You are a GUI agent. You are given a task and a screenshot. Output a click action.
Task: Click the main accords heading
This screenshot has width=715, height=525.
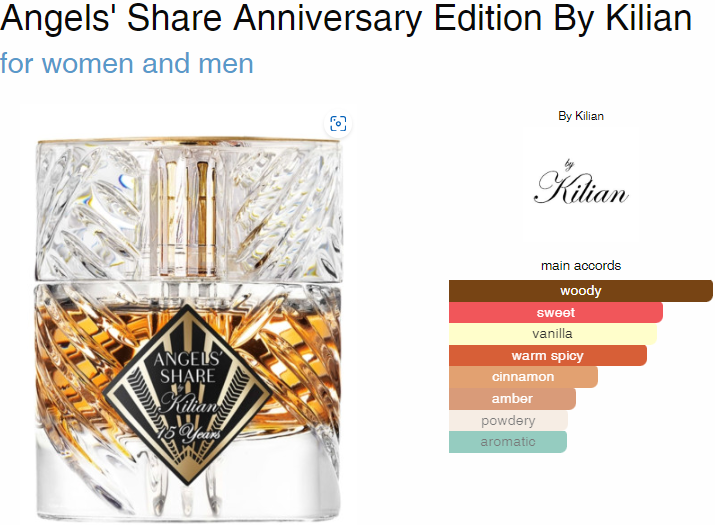[x=581, y=265]
